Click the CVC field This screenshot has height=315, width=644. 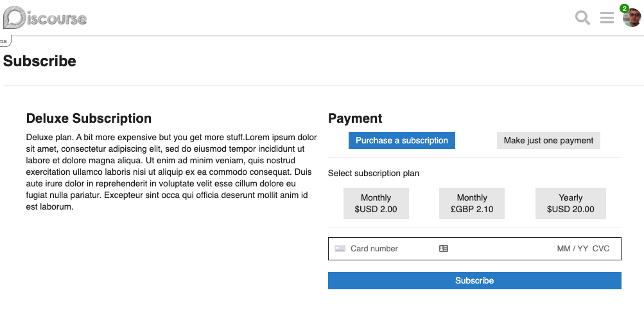click(601, 249)
